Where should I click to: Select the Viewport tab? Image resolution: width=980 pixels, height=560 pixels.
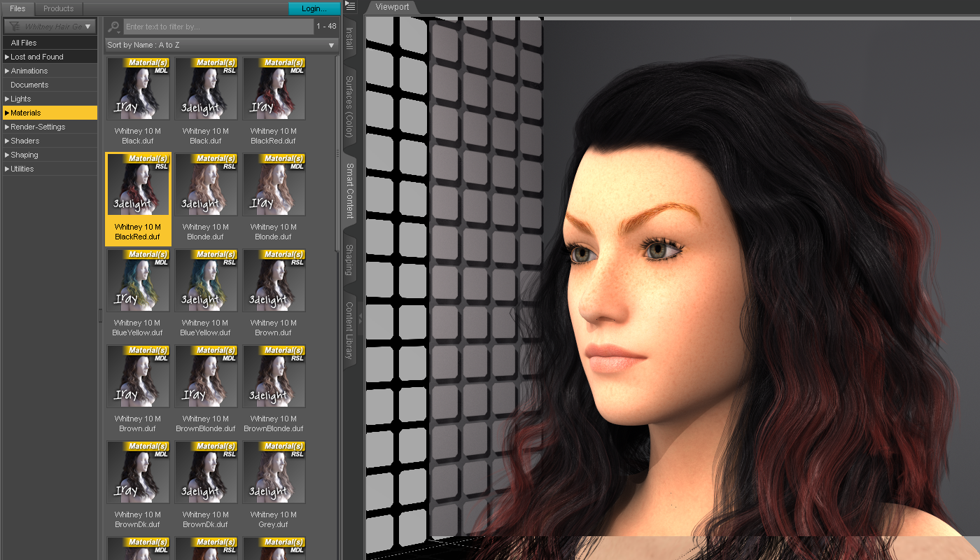(392, 7)
